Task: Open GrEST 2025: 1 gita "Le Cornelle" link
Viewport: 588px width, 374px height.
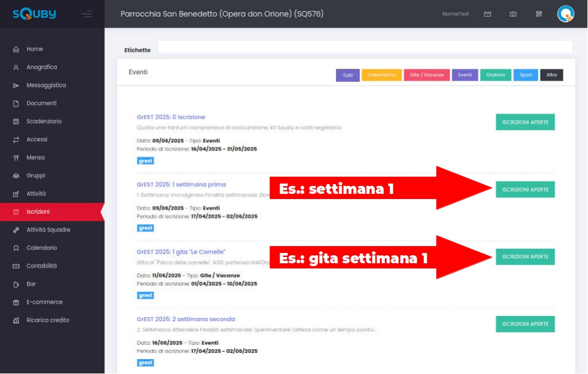Action: point(181,252)
